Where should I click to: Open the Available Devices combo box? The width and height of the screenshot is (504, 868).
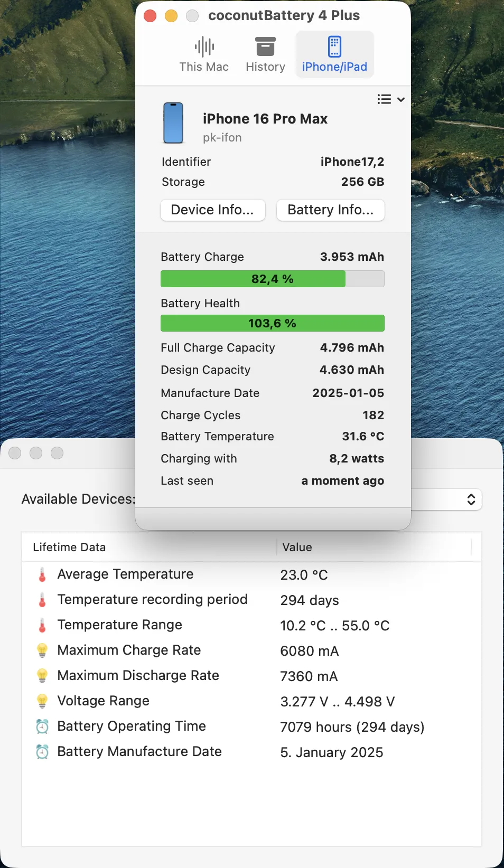tap(446, 499)
